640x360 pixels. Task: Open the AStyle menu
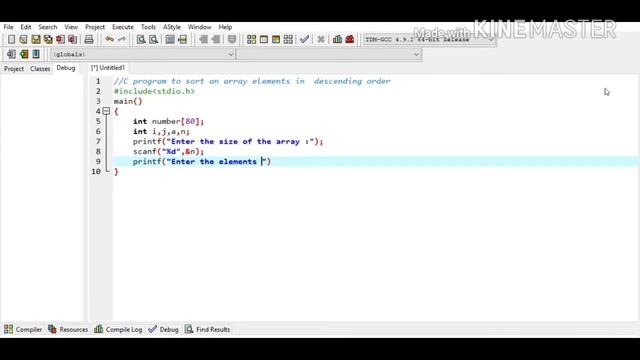[x=172, y=27]
